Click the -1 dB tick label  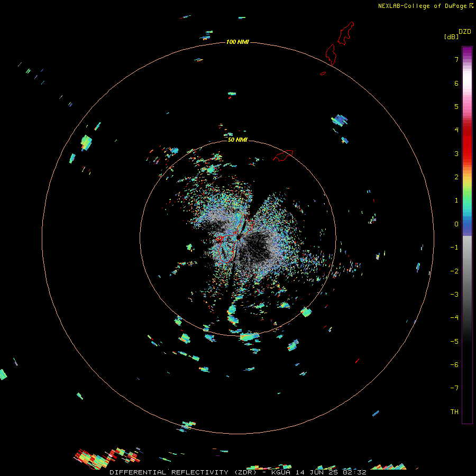click(454, 248)
